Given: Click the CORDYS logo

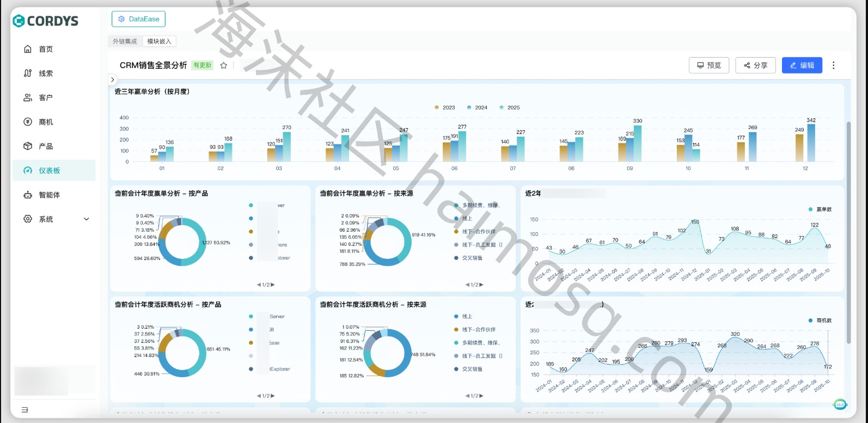Looking at the screenshot, I should pyautogui.click(x=46, y=21).
